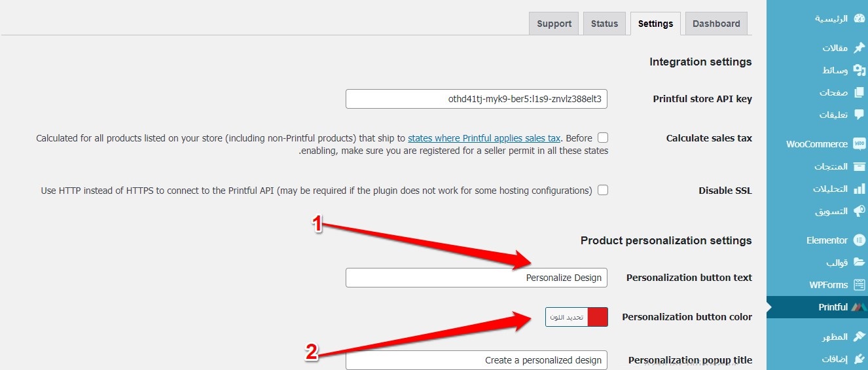Click the Plugins plug icon in sidebar
This screenshot has height=370, width=868.
point(859,359)
